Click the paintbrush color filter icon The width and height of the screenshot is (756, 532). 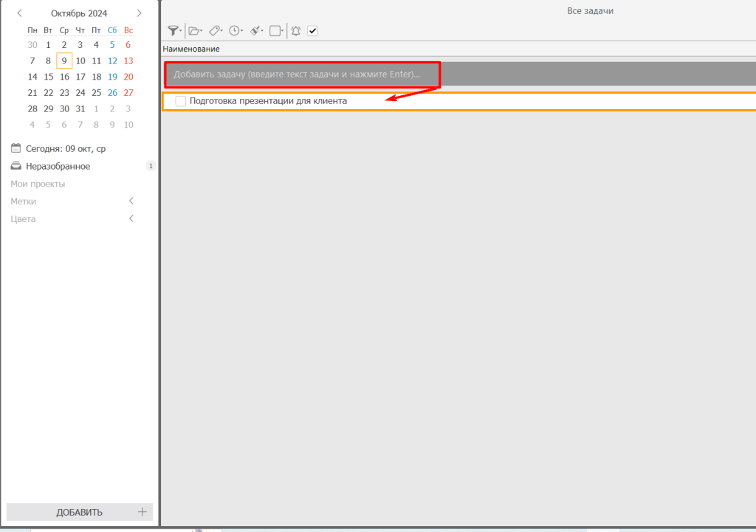[x=255, y=31]
